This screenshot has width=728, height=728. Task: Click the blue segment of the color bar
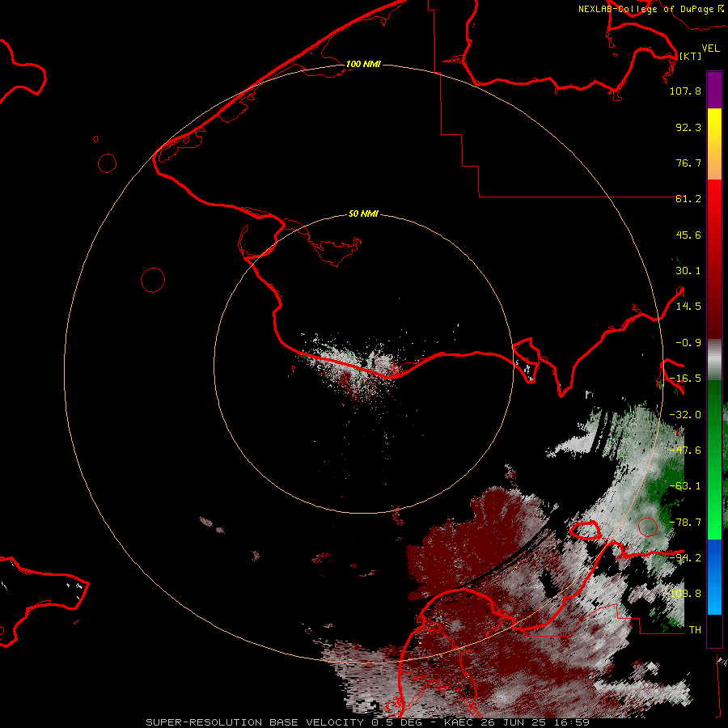coord(714,577)
